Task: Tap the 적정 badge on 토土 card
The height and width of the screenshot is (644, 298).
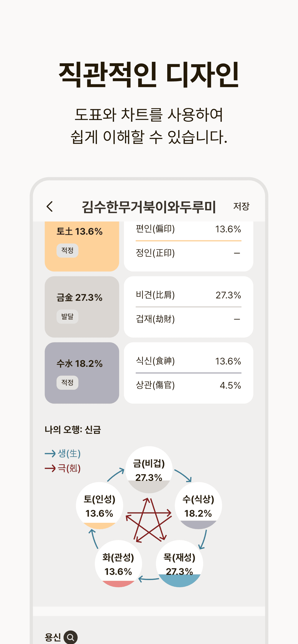Action: (x=67, y=251)
